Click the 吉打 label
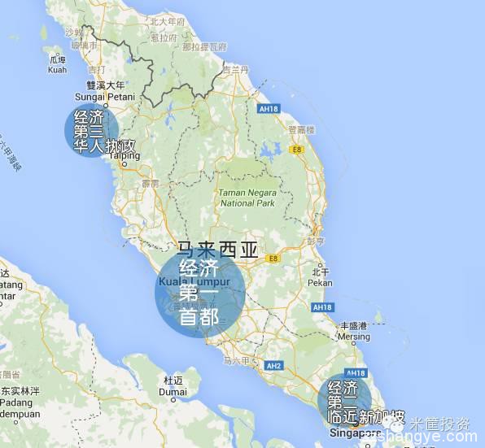The width and height of the screenshot is (485, 448). pos(97,69)
